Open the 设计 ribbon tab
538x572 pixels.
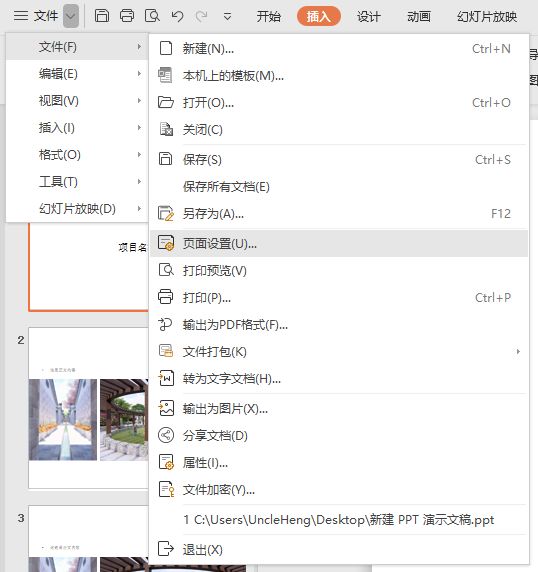click(x=369, y=16)
